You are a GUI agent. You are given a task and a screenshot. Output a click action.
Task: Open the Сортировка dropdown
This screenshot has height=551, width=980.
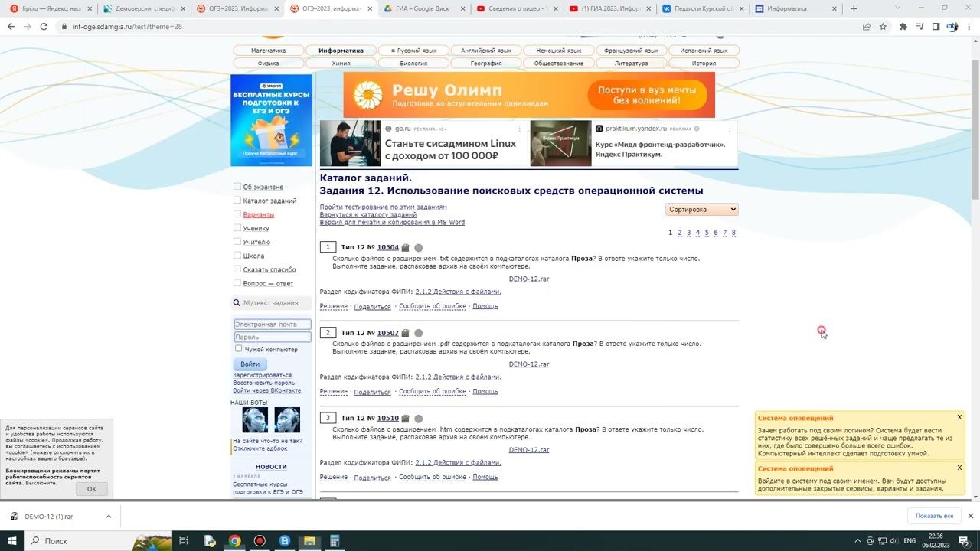point(702,210)
